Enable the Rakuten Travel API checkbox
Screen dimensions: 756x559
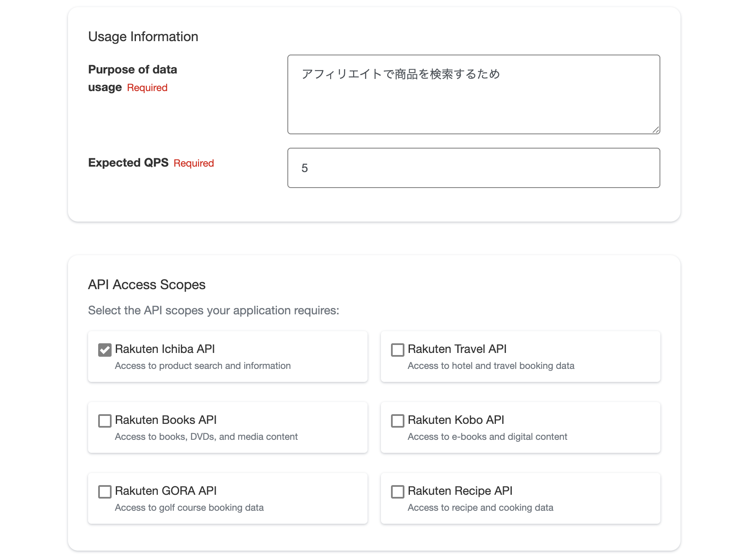[x=397, y=350]
